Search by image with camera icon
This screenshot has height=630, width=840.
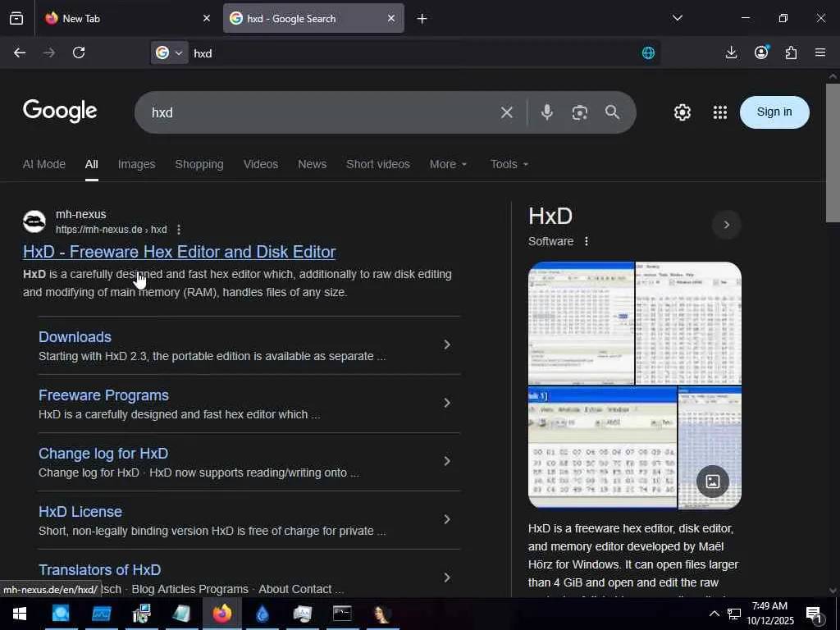point(580,112)
